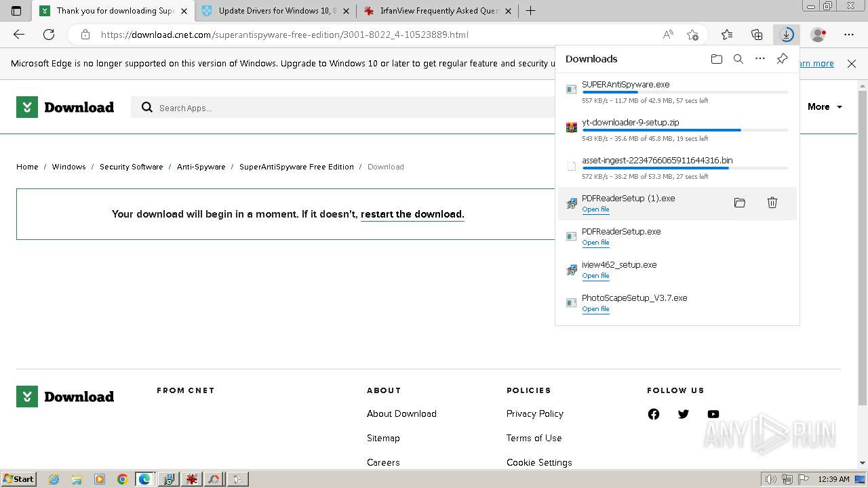Image resolution: width=868 pixels, height=488 pixels.
Task: Expand the More dropdown in the site header
Action: (825, 107)
